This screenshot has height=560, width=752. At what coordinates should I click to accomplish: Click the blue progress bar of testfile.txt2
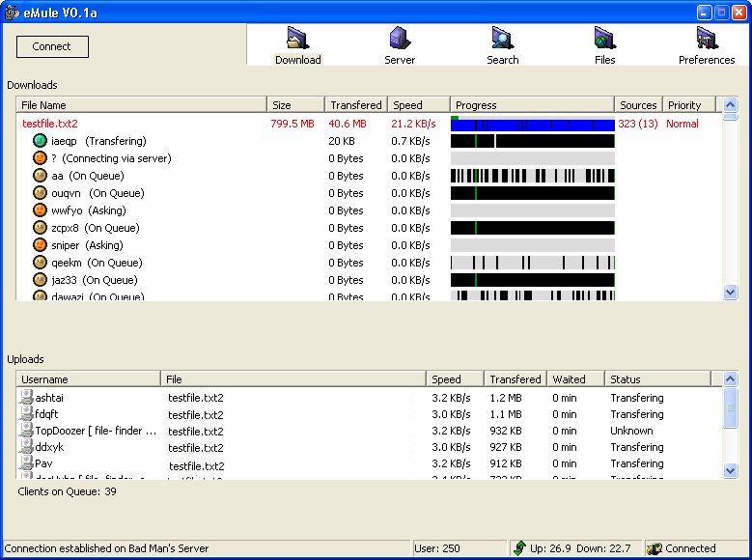(x=532, y=124)
